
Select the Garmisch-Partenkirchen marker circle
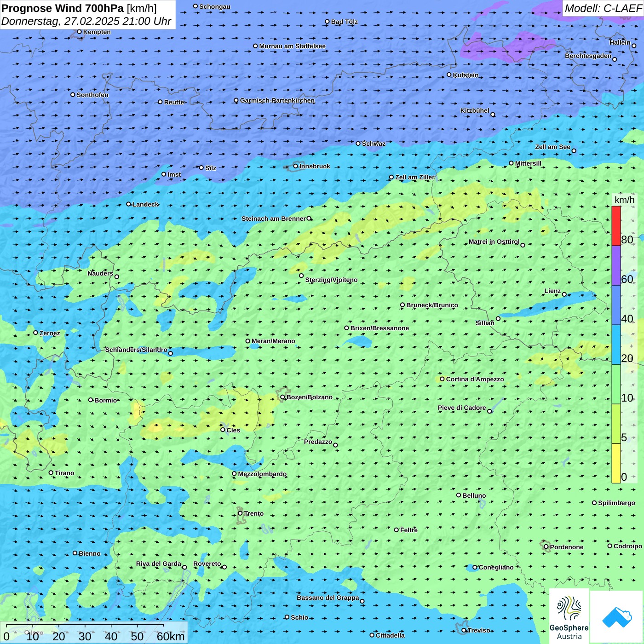coord(236,100)
